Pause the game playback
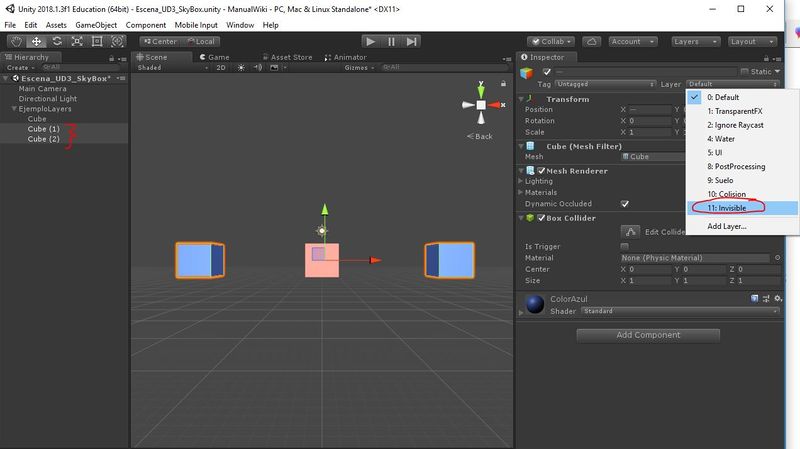 pyautogui.click(x=391, y=41)
